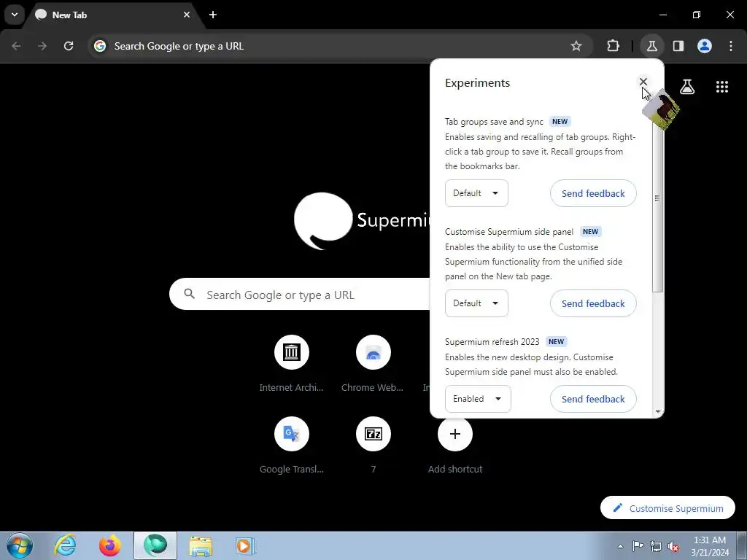This screenshot has width=747, height=560.
Task: Launch Firefox from taskbar
Action: 109,546
